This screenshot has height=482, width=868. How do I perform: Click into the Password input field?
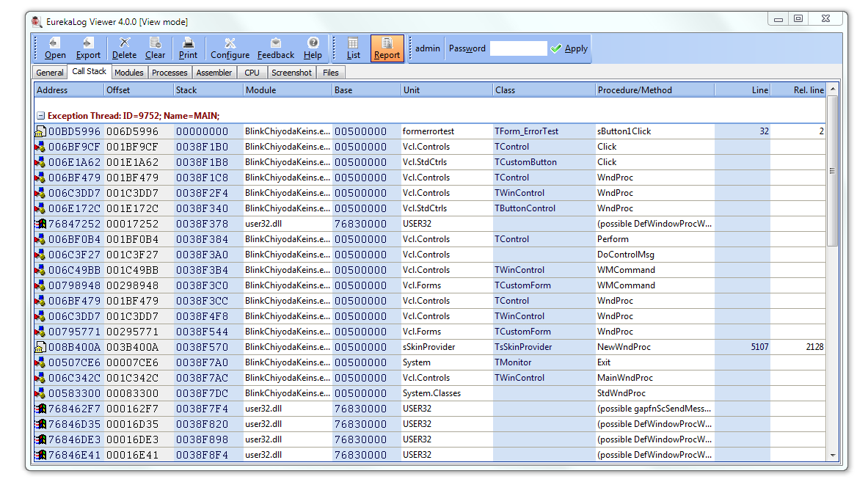point(518,48)
